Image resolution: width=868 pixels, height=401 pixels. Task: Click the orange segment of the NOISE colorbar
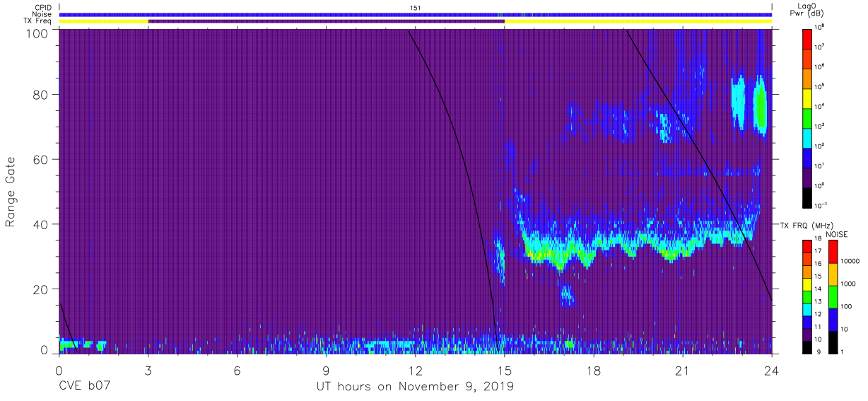[833, 274]
